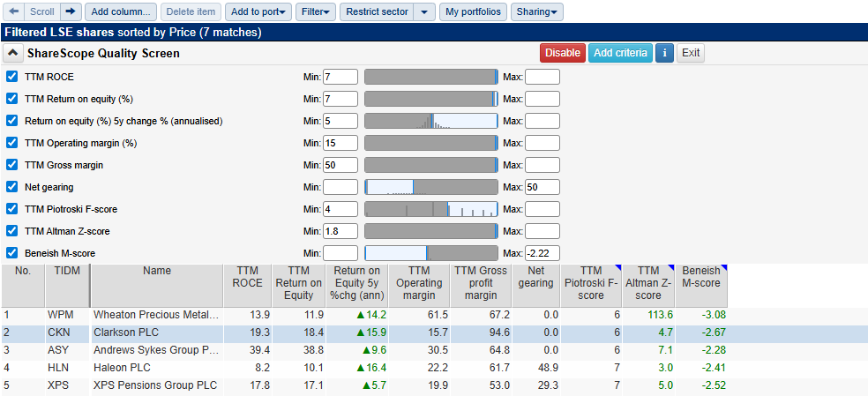The height and width of the screenshot is (396, 868).
Task: Sort by the Name column header
Action: point(157,285)
